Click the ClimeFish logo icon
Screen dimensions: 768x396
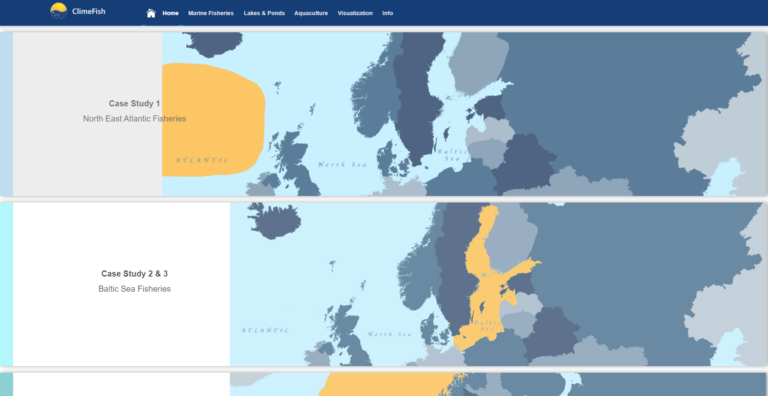click(x=59, y=11)
